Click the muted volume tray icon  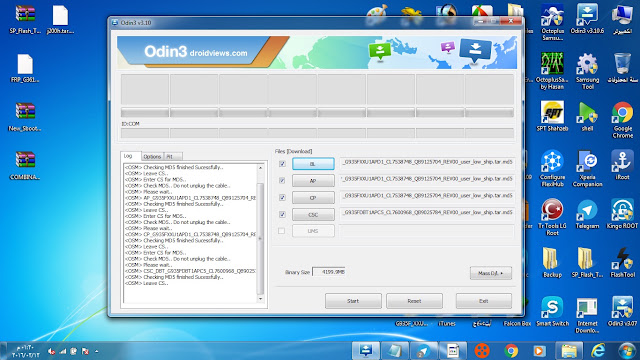click(51, 351)
